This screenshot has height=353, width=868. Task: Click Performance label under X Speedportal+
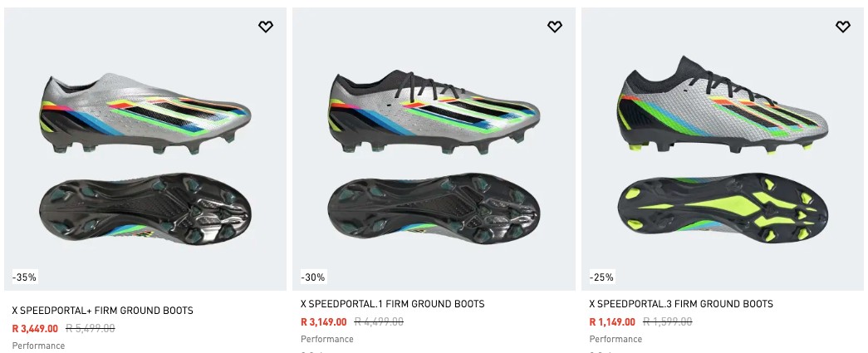(38, 346)
